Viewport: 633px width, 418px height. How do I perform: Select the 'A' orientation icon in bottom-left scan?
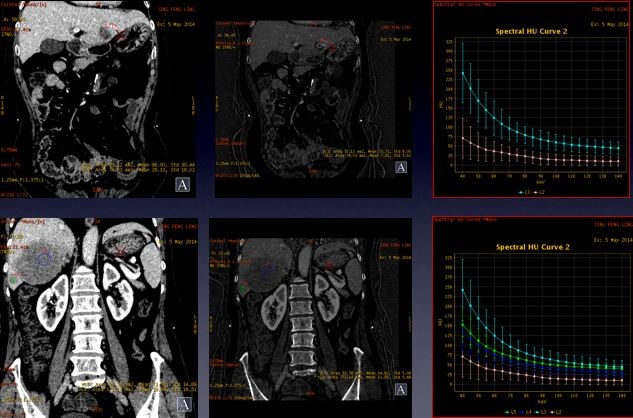pos(184,404)
